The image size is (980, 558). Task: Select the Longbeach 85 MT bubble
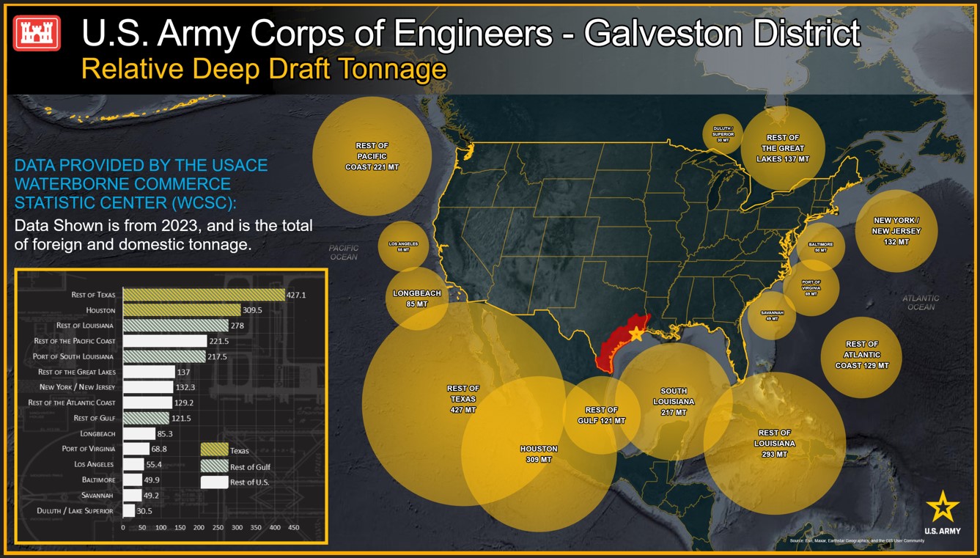416,298
